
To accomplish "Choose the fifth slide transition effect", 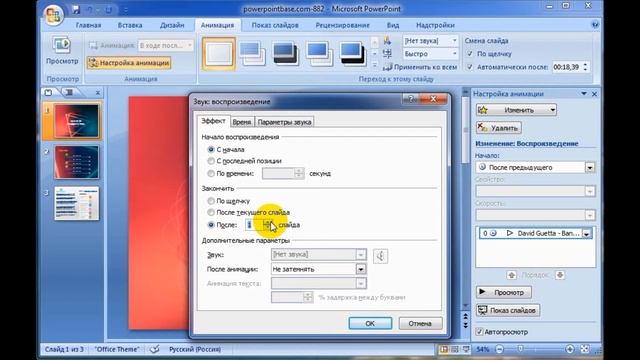I will [353, 53].
